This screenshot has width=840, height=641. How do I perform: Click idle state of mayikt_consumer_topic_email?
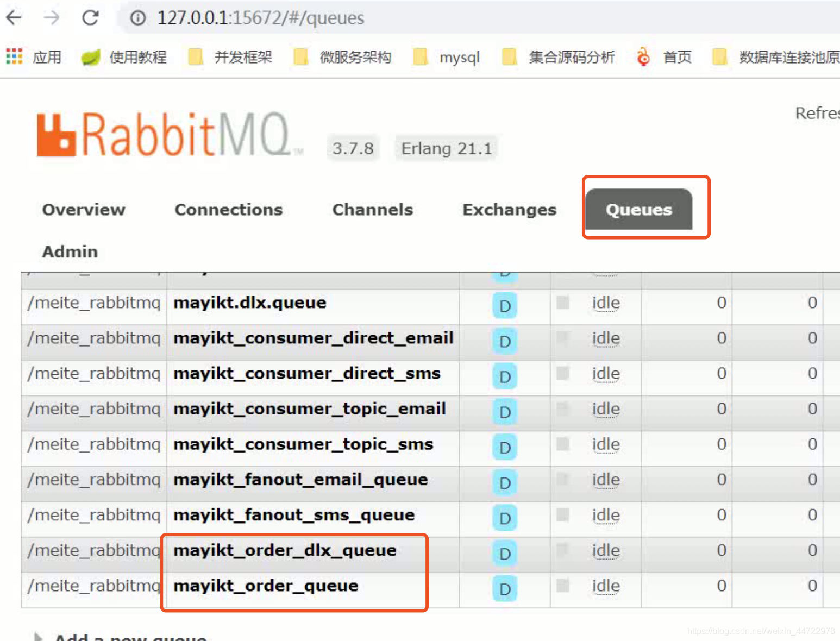click(x=606, y=409)
